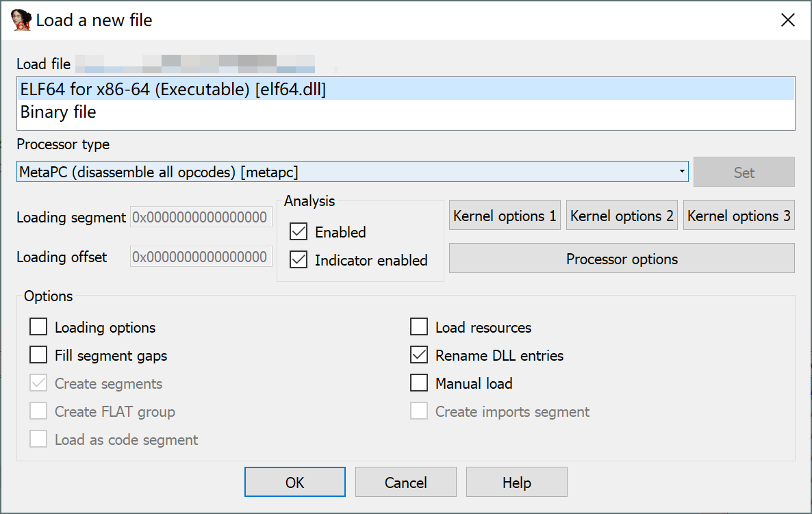Click the MetaPC processor combo box text
The width and height of the screenshot is (812, 514).
tap(159, 172)
